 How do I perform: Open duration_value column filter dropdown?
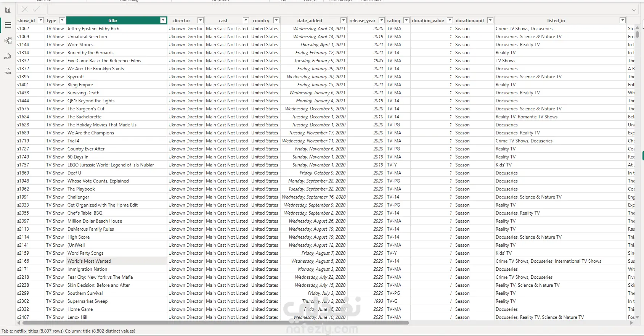pyautogui.click(x=450, y=20)
